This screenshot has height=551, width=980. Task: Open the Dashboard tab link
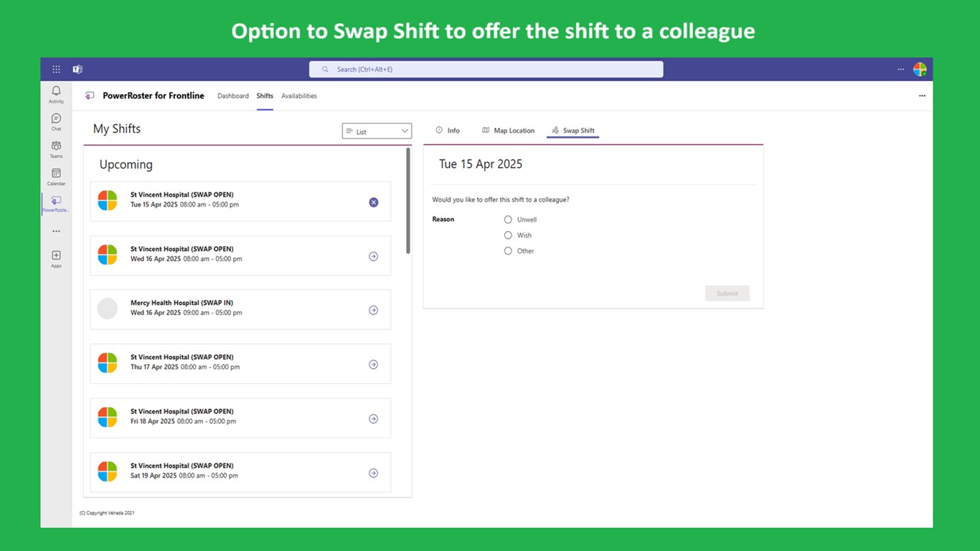[x=233, y=96]
